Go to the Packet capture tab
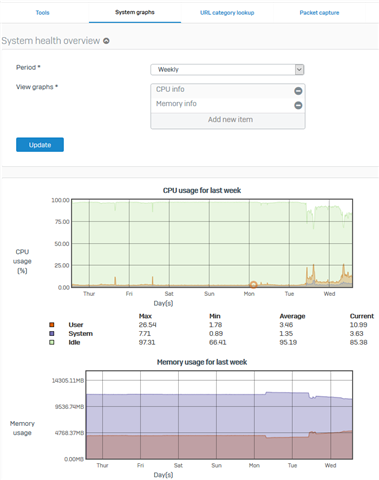This screenshot has width=379, height=480. click(319, 13)
